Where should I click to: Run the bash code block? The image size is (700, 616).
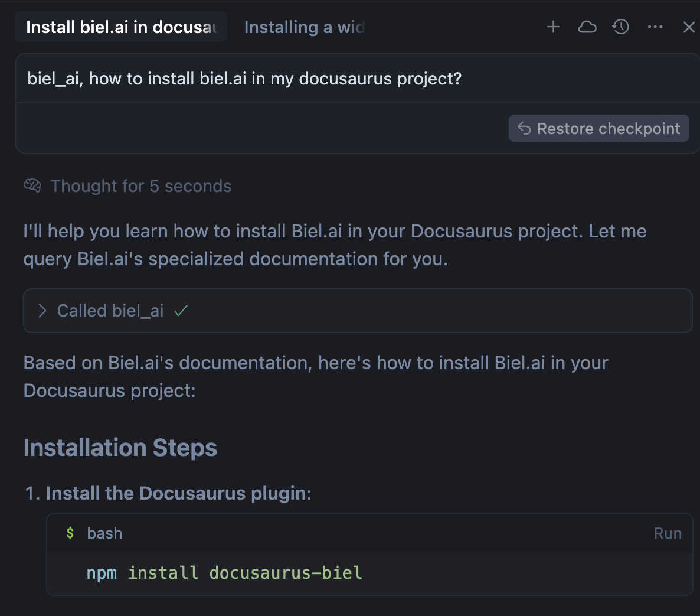click(x=668, y=533)
